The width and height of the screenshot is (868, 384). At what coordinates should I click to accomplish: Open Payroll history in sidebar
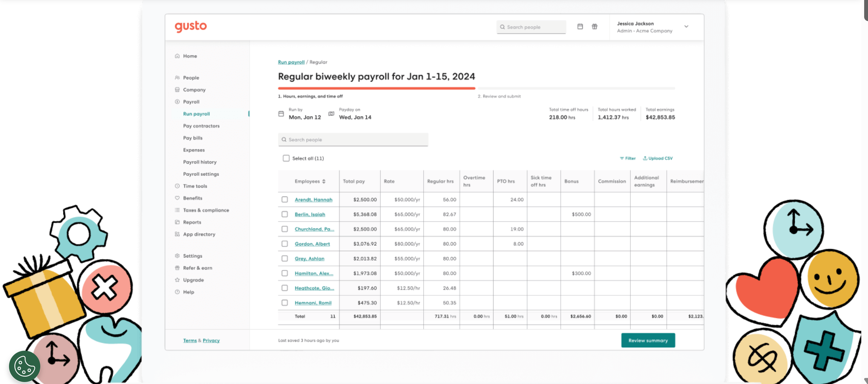pyautogui.click(x=200, y=162)
